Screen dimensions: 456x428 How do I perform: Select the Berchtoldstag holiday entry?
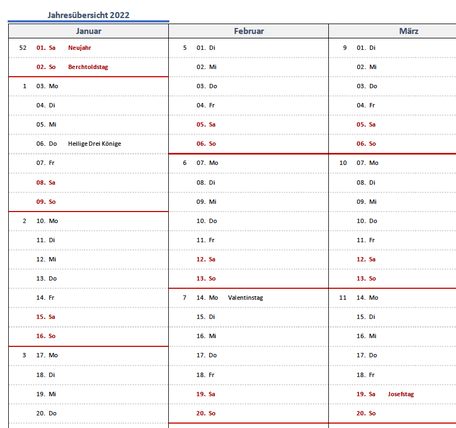pyautogui.click(x=88, y=67)
